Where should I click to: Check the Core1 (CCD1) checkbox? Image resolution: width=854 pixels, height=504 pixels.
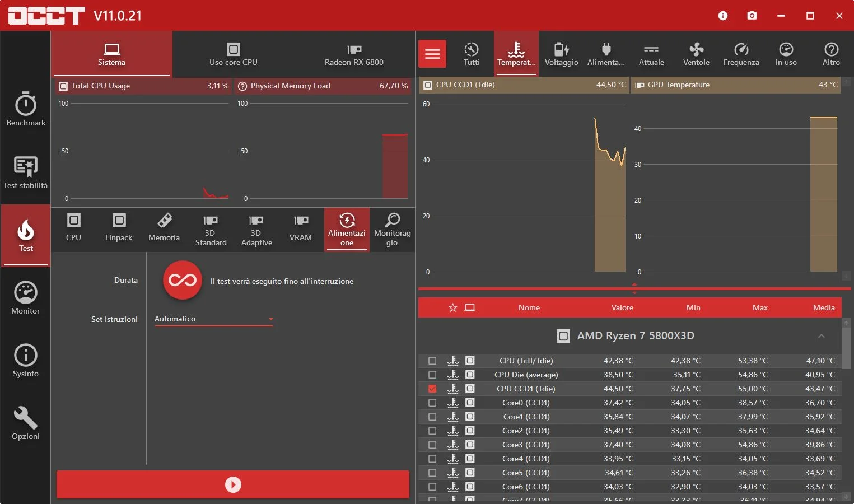[x=432, y=417]
